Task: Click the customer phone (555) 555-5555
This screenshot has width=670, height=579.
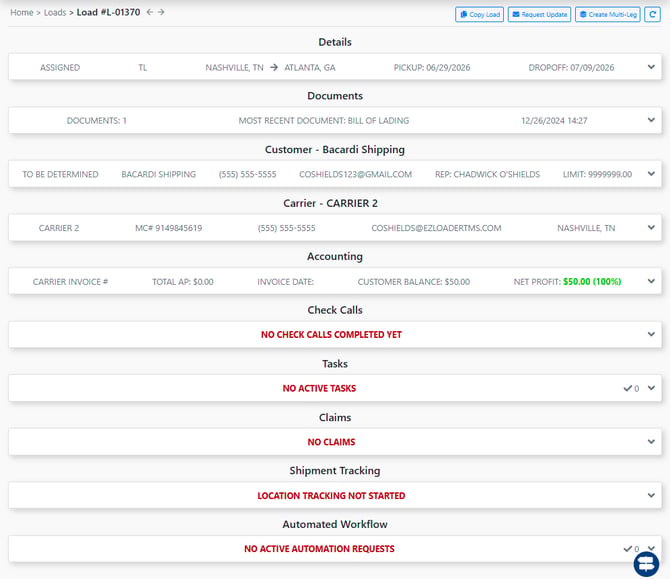Action: (247, 174)
